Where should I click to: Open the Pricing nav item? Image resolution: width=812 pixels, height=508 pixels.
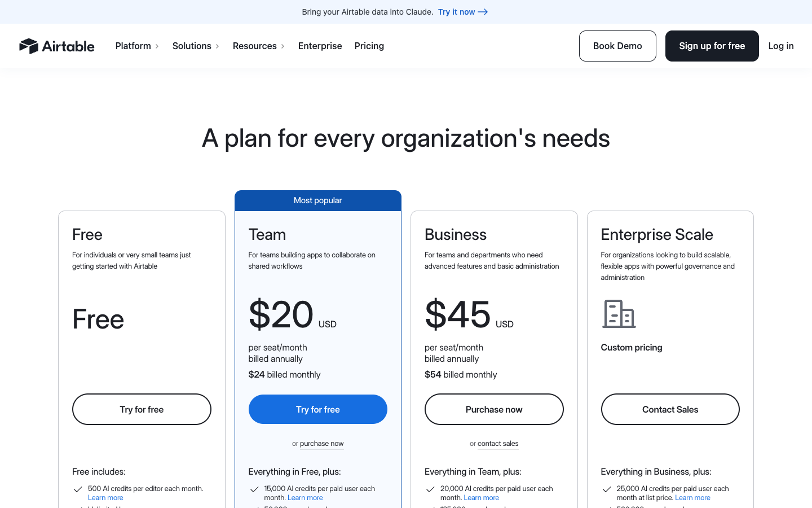369,46
